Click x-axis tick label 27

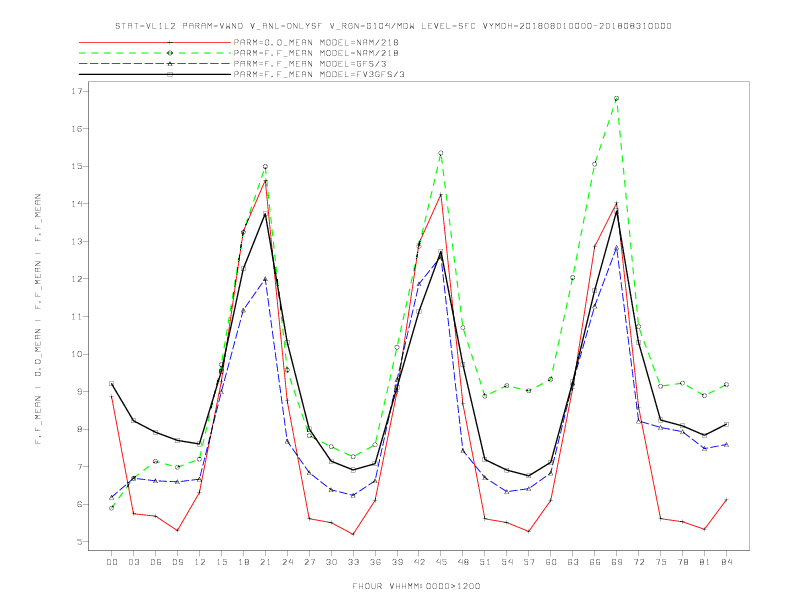pos(309,562)
